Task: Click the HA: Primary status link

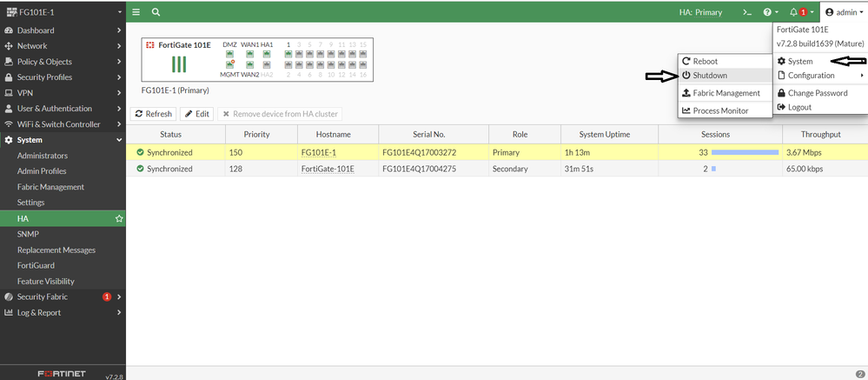Action: (700, 12)
